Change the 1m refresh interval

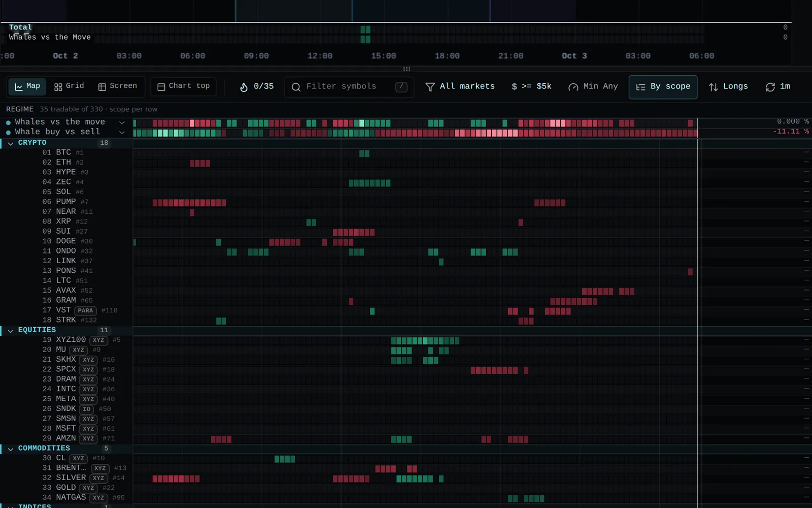777,87
